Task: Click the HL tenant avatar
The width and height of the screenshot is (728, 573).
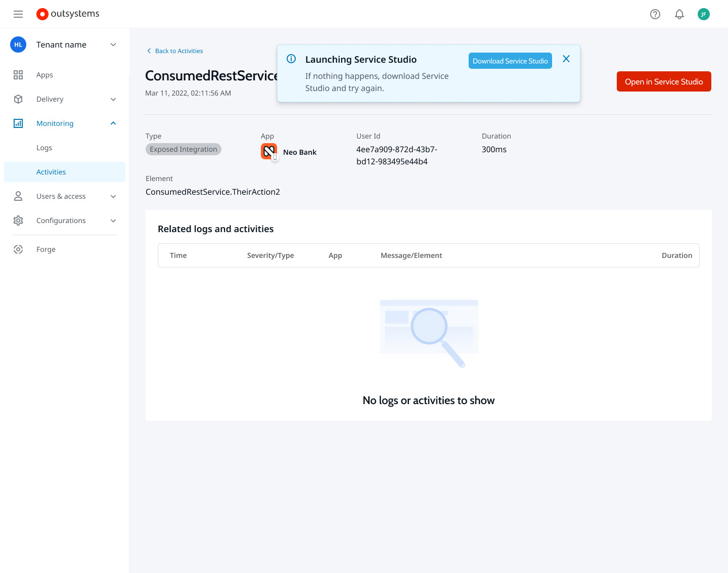Action: (x=18, y=45)
